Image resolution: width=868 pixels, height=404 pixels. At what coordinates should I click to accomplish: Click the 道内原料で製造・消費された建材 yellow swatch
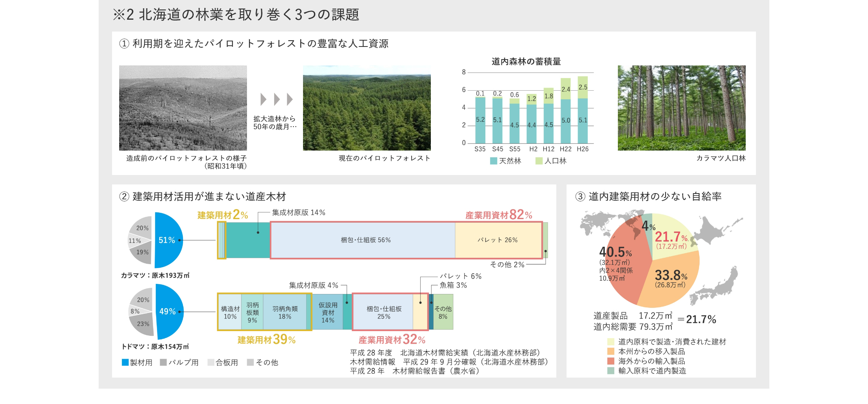[x=611, y=342]
